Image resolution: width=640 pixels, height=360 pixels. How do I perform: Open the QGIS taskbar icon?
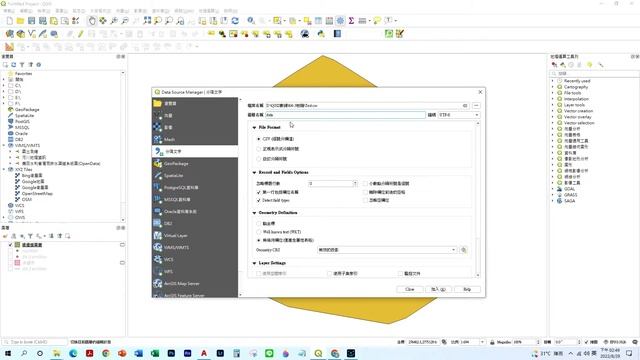click(318, 353)
